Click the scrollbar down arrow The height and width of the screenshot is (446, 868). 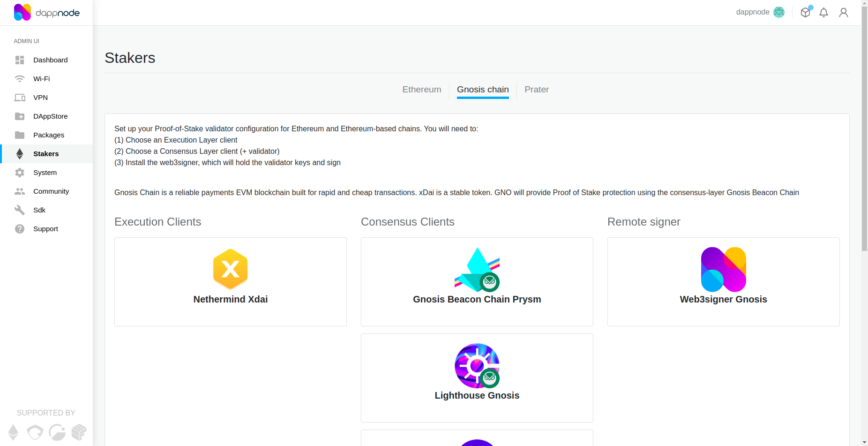tap(864, 442)
